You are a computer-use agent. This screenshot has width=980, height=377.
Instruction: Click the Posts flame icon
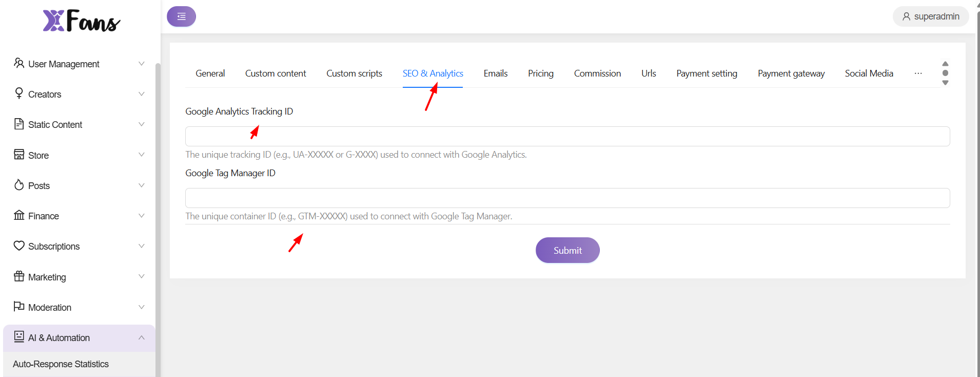[19, 185]
